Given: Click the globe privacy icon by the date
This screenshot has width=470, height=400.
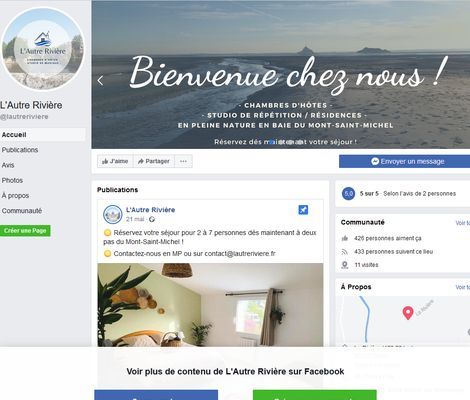Looking at the screenshot, I should [x=152, y=219].
